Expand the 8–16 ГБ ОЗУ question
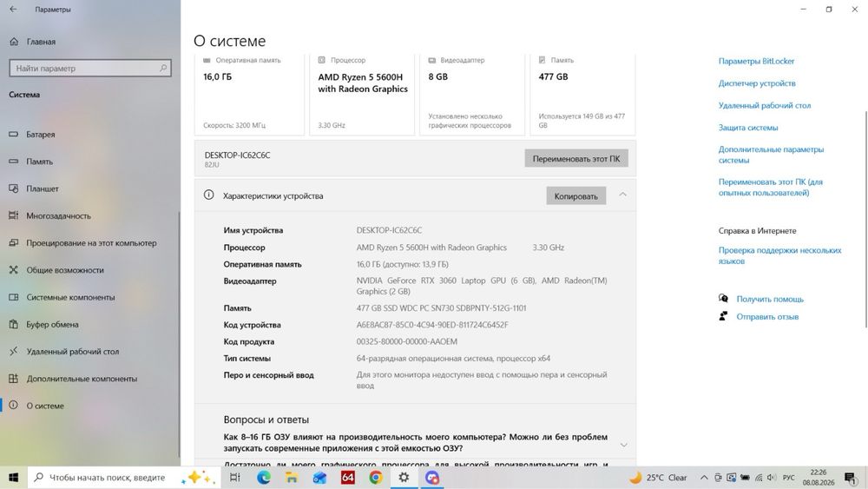Image resolution: width=868 pixels, height=489 pixels. coord(624,445)
